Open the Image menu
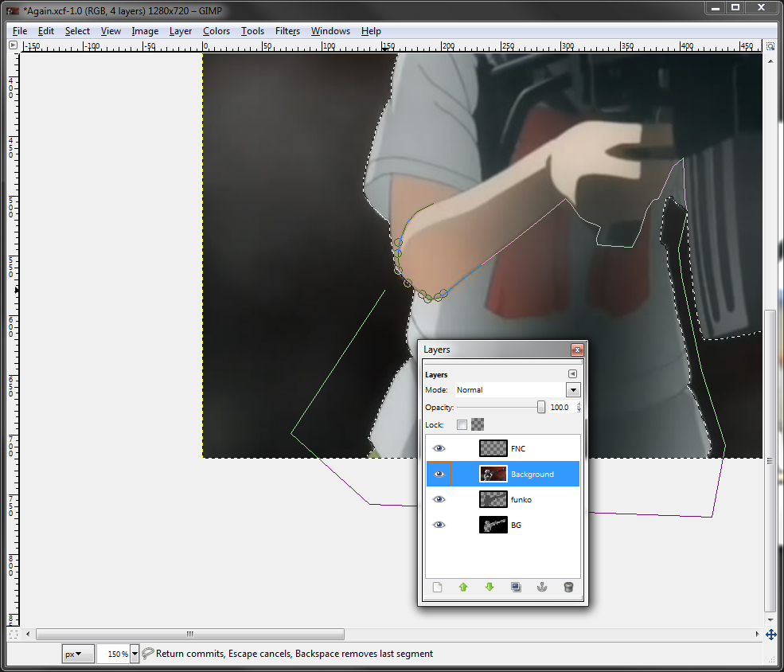This screenshot has height=672, width=784. pyautogui.click(x=145, y=31)
